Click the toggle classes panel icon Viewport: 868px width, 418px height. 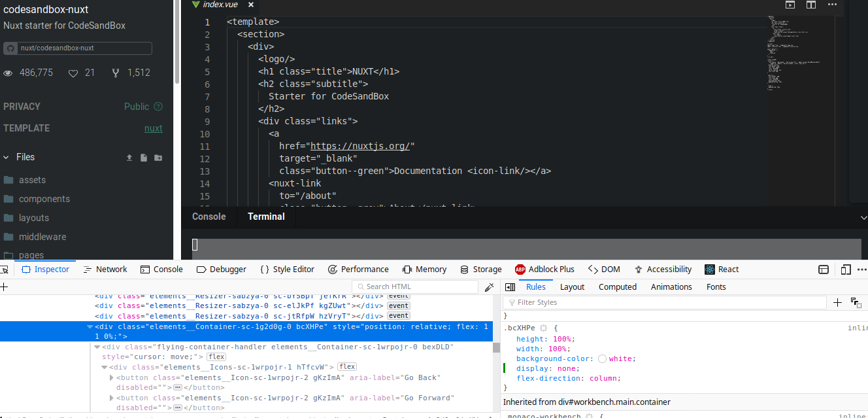pyautogui.click(x=856, y=302)
